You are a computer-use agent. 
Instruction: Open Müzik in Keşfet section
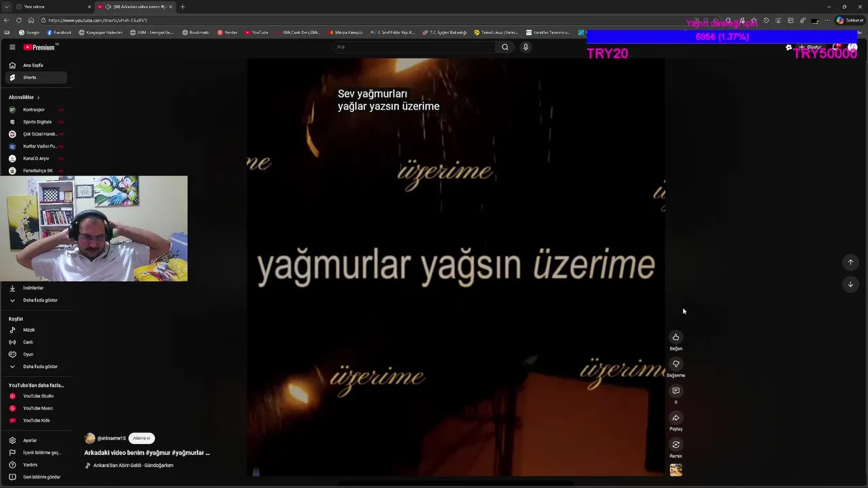[x=35, y=330]
